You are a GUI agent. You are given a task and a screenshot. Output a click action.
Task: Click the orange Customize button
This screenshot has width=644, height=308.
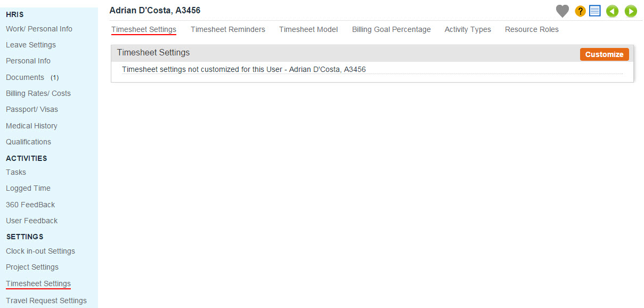tap(604, 54)
